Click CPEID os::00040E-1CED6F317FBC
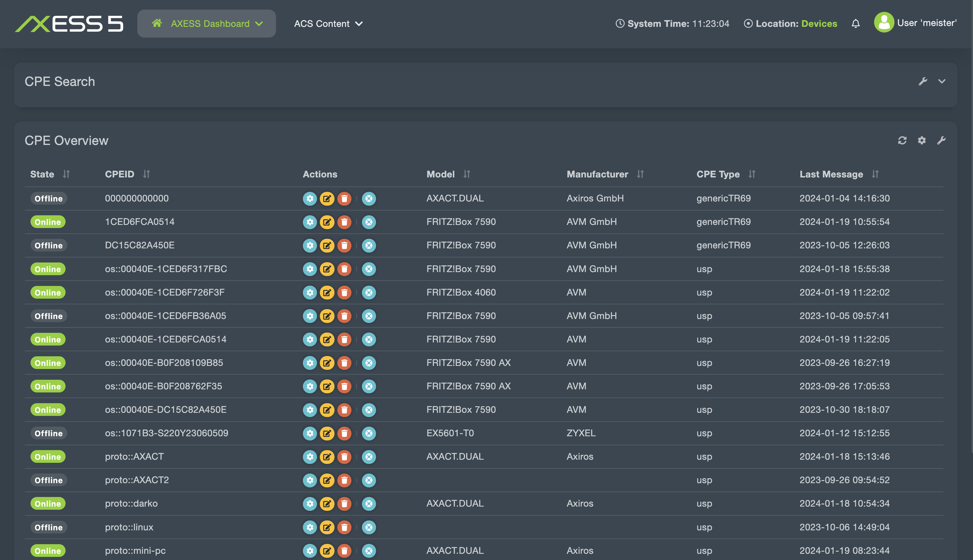 (166, 269)
